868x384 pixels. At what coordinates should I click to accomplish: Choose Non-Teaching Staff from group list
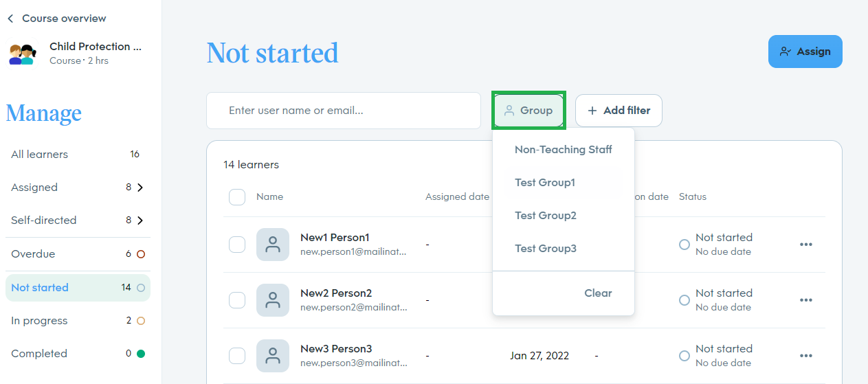click(x=564, y=150)
